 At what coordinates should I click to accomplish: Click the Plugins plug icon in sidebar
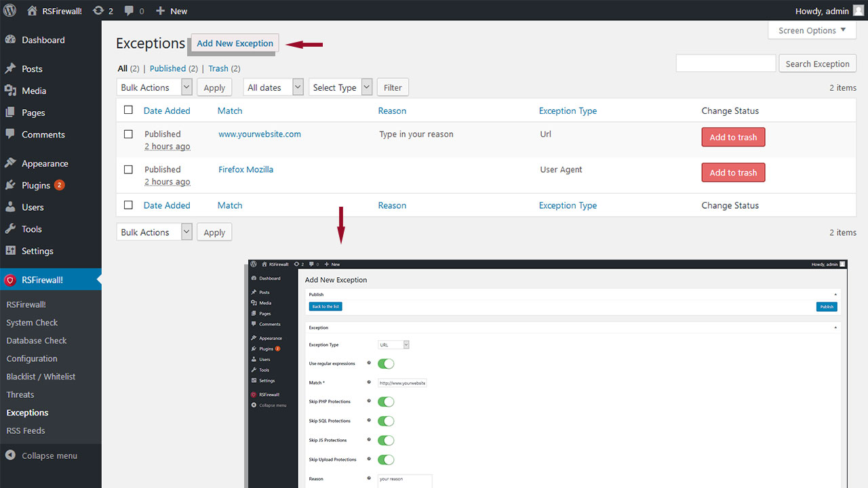click(10, 185)
